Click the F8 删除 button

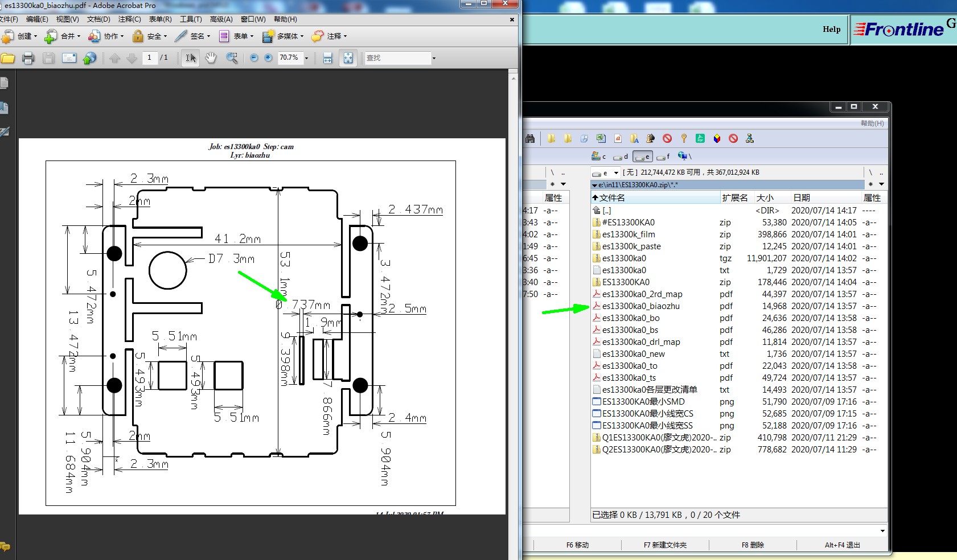(x=753, y=545)
